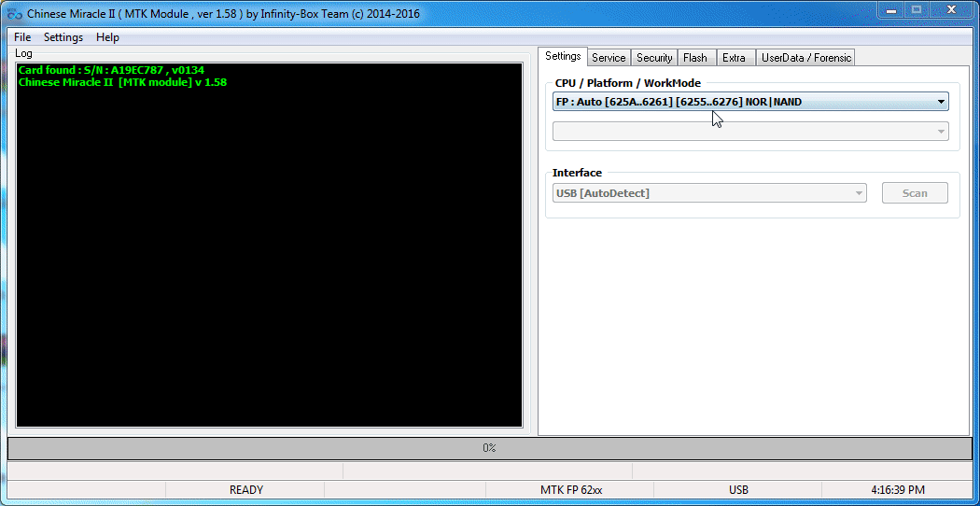Minimize the Chinese Miracle II window
980x506 pixels.
coord(892,10)
